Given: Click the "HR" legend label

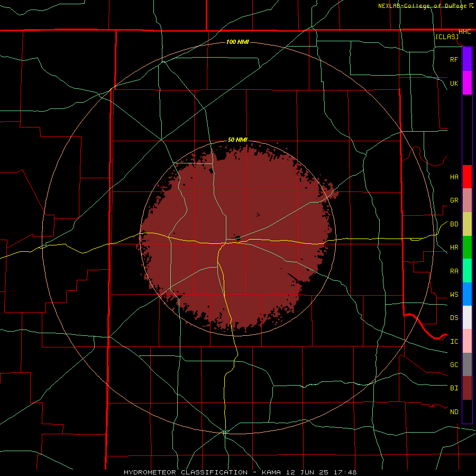Looking at the screenshot, I should point(454,248).
